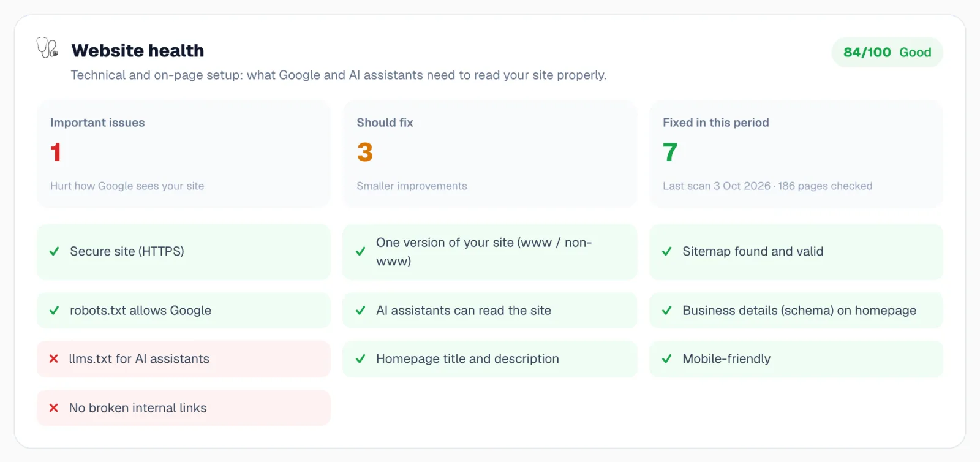Click the text Hurt how Google sees your site
The height and width of the screenshot is (462, 980).
[127, 186]
